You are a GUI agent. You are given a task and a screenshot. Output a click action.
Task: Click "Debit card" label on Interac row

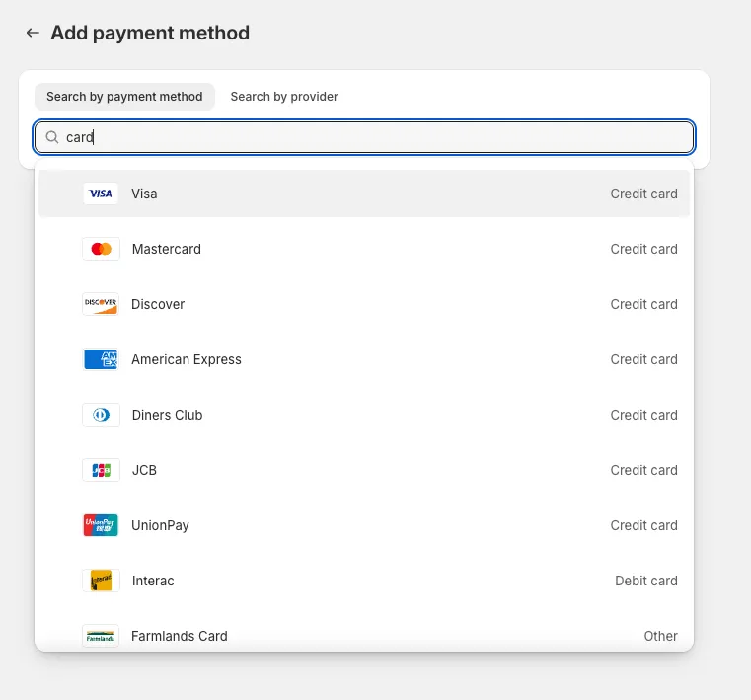point(645,581)
